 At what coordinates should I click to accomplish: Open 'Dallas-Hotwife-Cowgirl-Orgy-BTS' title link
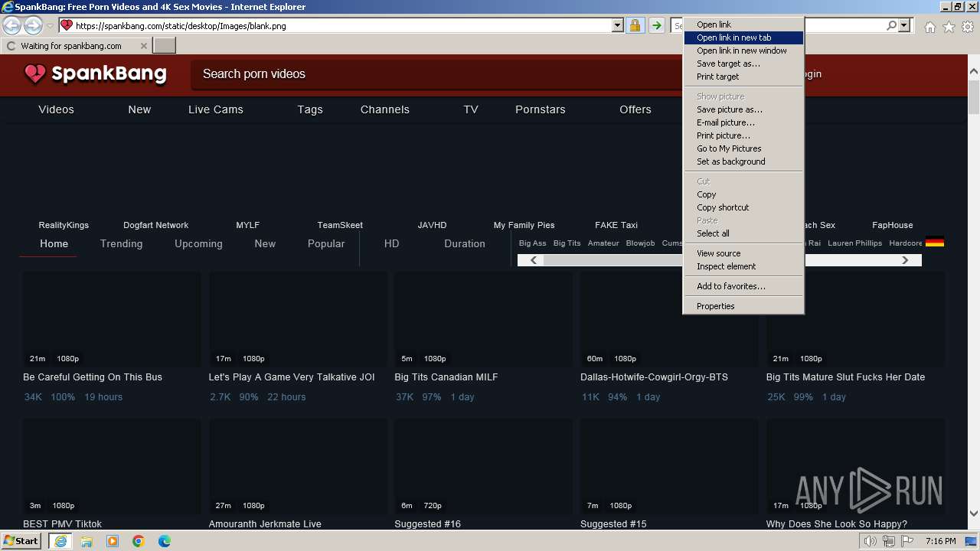point(654,377)
